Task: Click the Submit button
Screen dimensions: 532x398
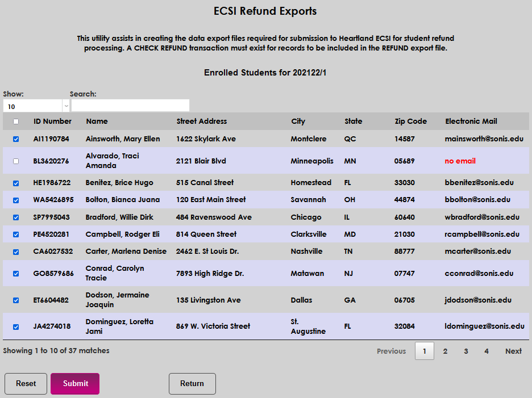Action: (74, 384)
